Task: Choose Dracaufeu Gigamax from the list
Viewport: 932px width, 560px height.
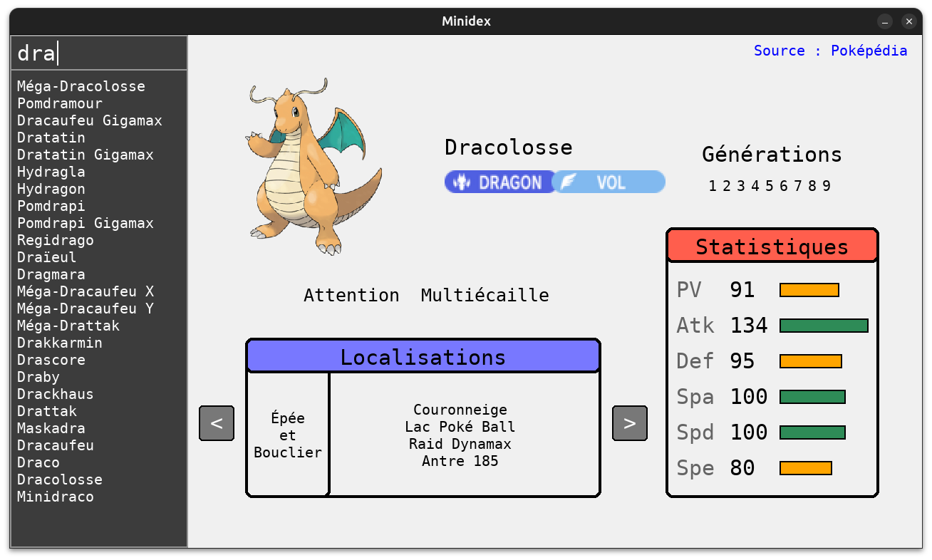Action: [90, 120]
